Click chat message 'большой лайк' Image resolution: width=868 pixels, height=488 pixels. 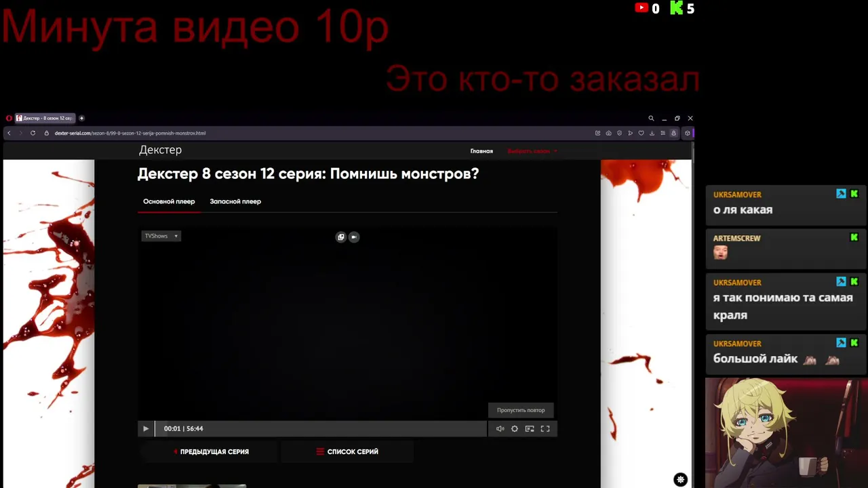(x=755, y=359)
